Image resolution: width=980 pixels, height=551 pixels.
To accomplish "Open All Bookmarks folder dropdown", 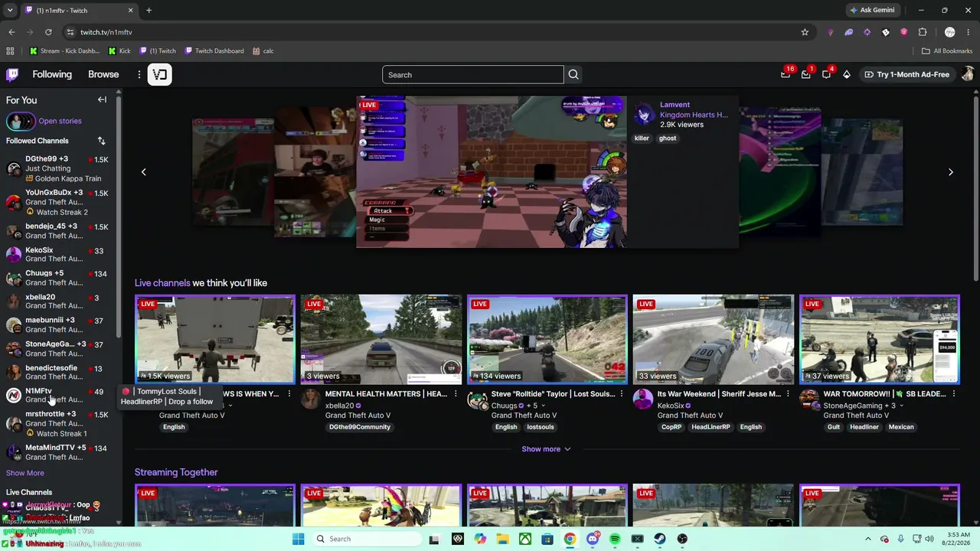I will [x=946, y=51].
